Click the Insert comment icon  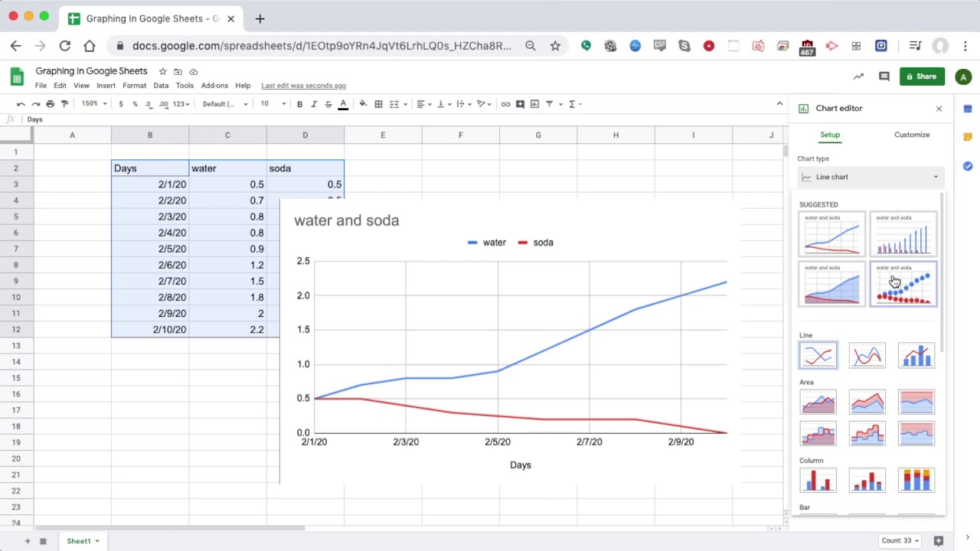pyautogui.click(x=520, y=104)
